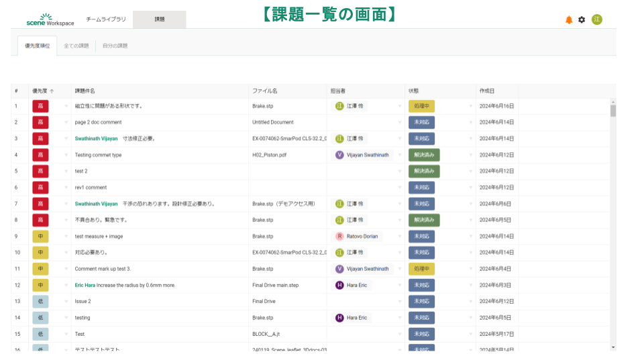Screen dimensions: 644x362
Task: Switch to the チームライブラリ tab
Action: tap(106, 20)
